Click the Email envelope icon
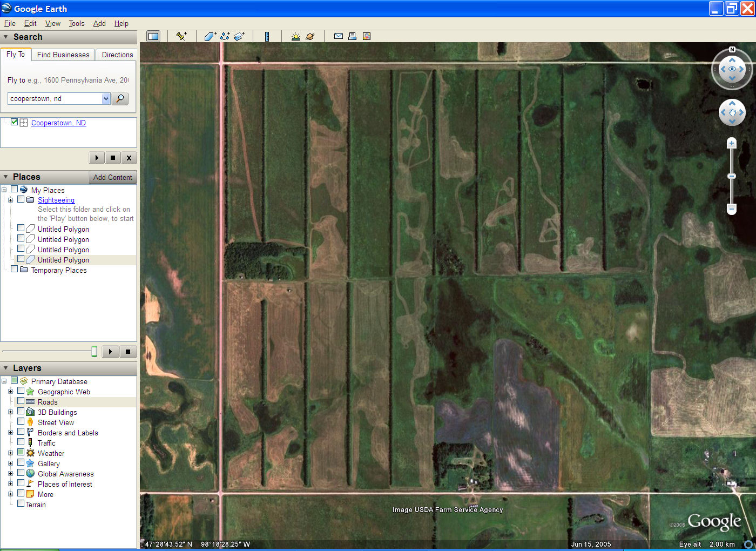 339,36
